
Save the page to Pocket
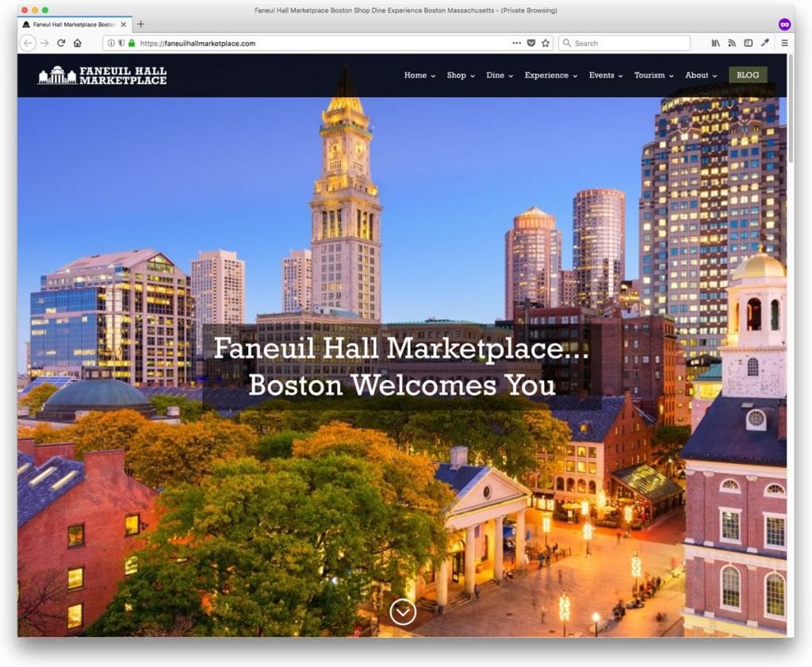pos(530,43)
